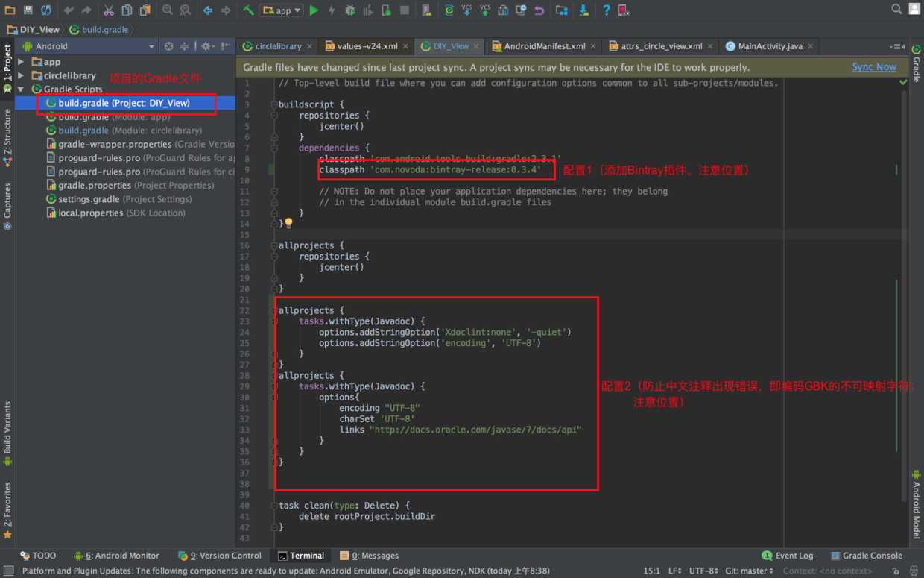Open the app run configuration dropdown

click(x=282, y=10)
